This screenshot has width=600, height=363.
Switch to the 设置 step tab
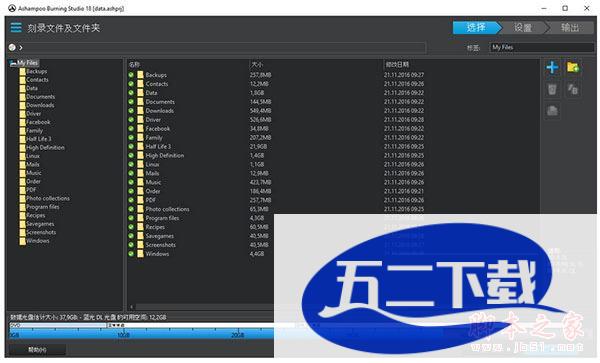click(523, 28)
